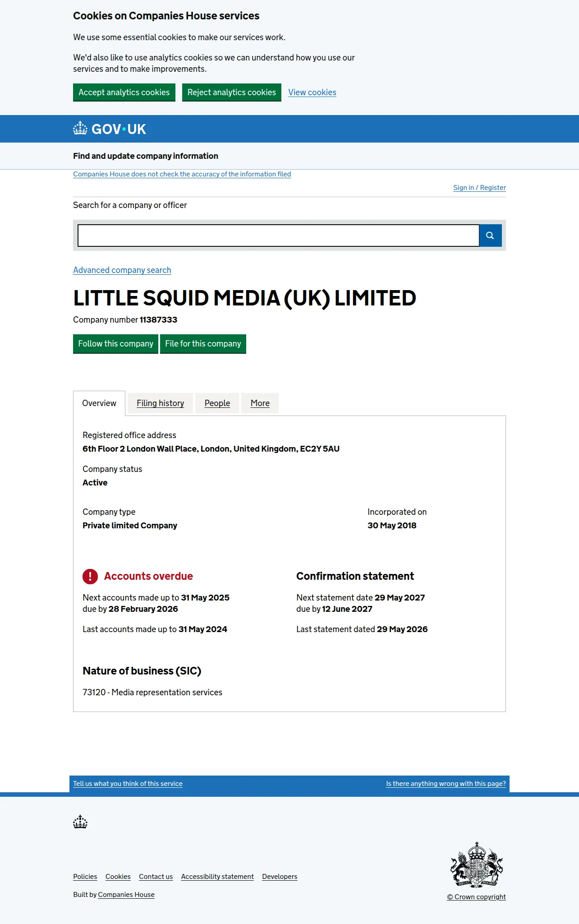
Task: Open Advanced company search link
Action: (122, 270)
